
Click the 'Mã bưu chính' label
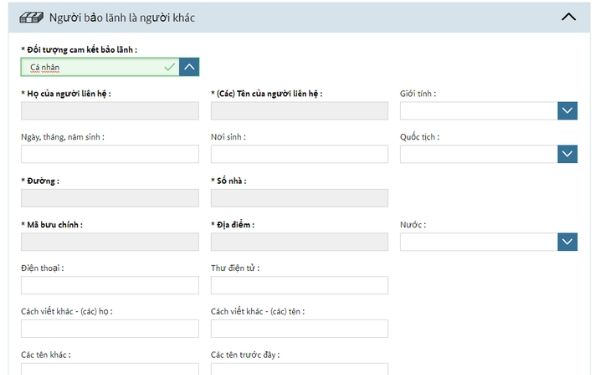(52, 225)
